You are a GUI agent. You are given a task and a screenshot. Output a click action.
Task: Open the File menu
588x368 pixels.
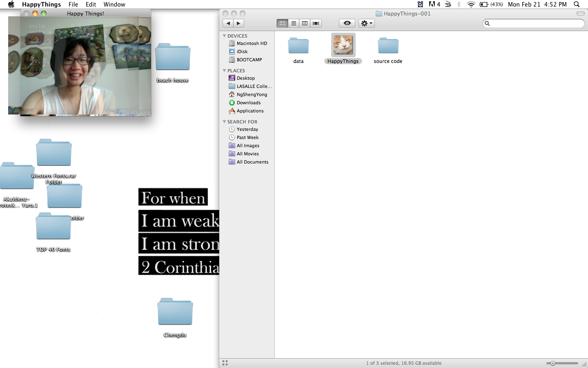(73, 4)
